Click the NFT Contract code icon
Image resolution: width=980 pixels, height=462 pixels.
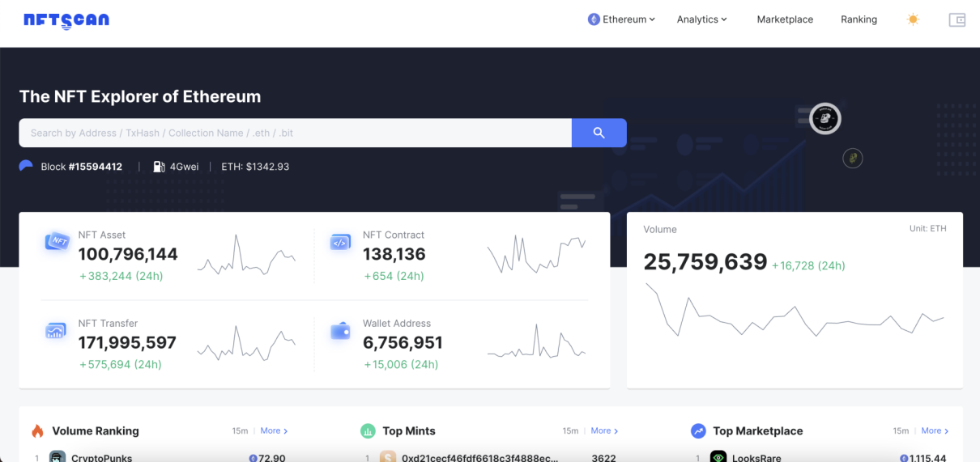pos(340,242)
